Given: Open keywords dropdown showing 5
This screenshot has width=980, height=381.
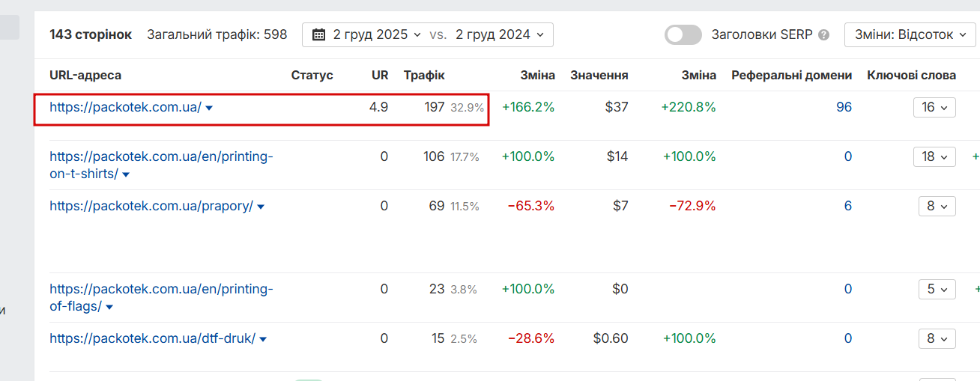Looking at the screenshot, I should pos(937,289).
